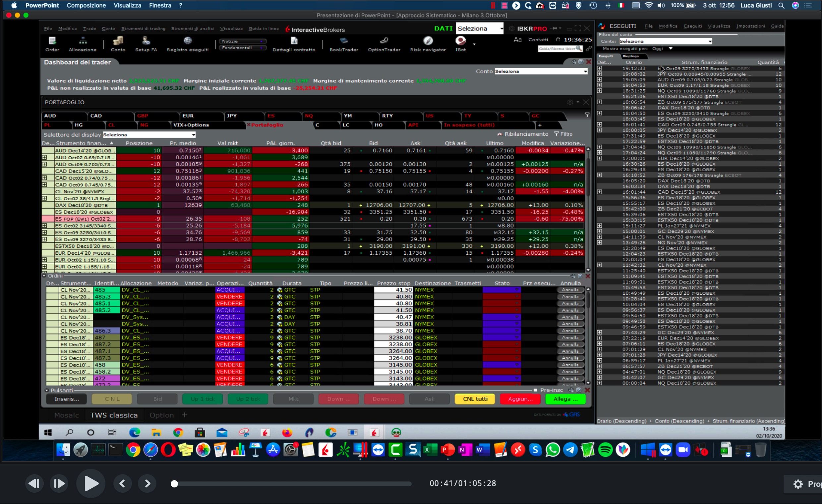This screenshot has width=822, height=504.
Task: Open the Conto toolbar icon
Action: click(118, 44)
